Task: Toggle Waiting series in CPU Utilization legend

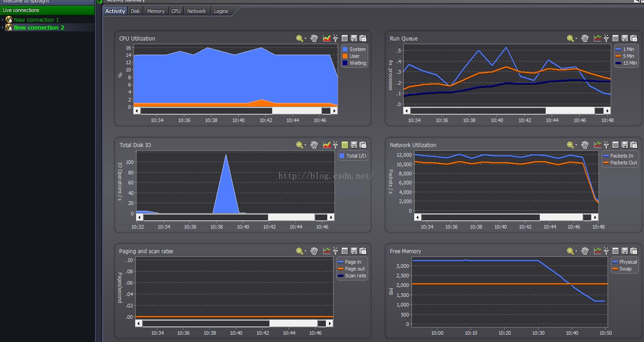Action: (x=354, y=63)
